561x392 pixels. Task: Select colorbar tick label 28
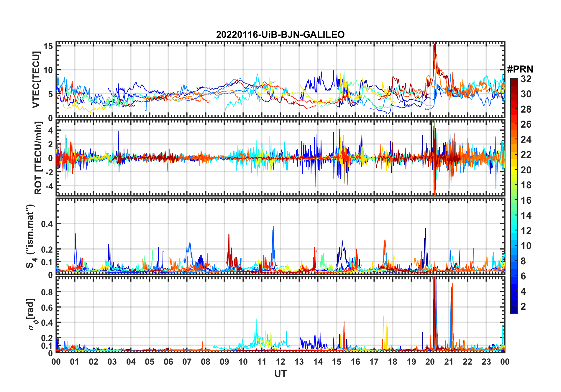point(526,109)
